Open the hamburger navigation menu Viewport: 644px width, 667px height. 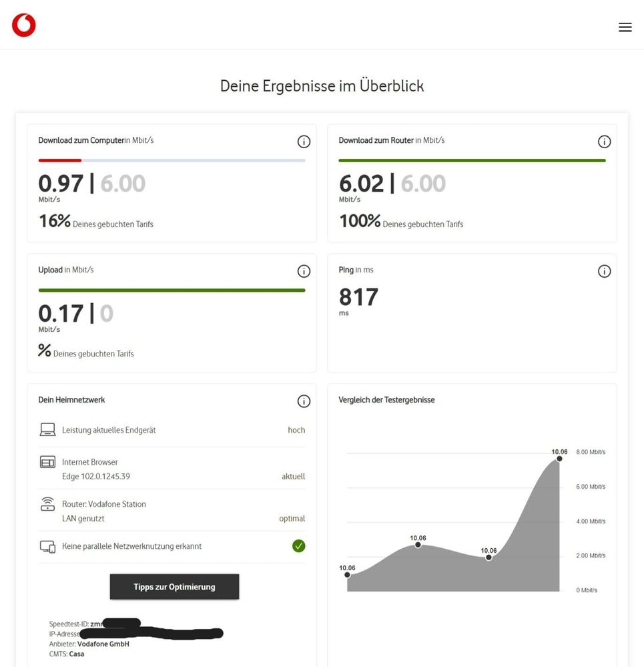pyautogui.click(x=625, y=27)
